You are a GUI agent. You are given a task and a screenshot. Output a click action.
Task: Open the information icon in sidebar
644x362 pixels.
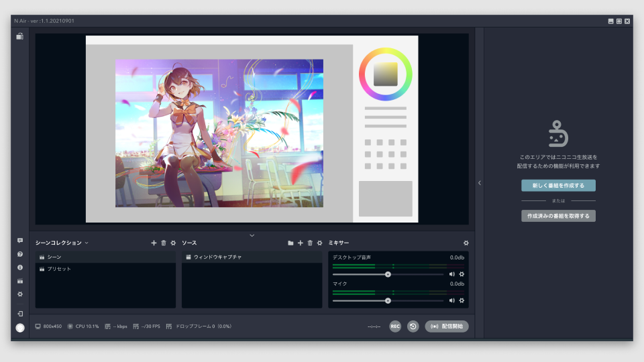(19, 267)
